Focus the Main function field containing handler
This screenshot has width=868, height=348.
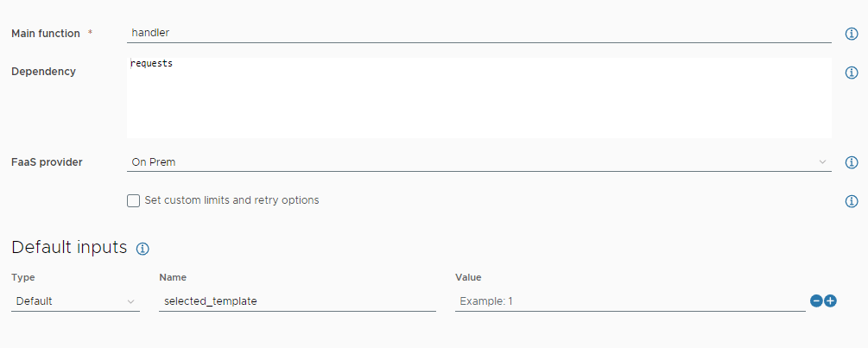pyautogui.click(x=478, y=33)
